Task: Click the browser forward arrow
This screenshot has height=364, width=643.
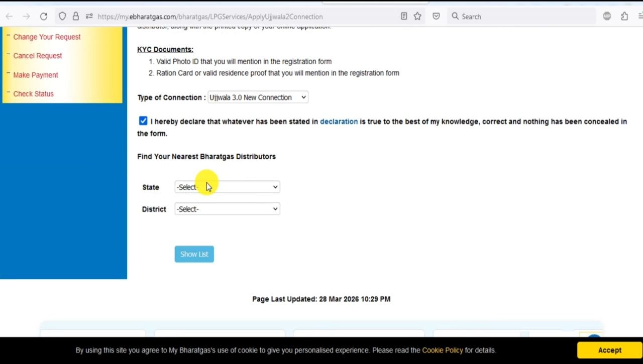Action: [26, 17]
